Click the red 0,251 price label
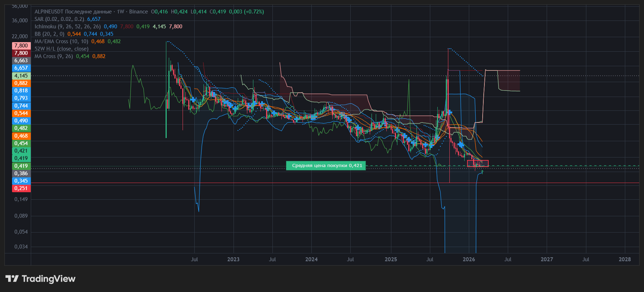 pyautogui.click(x=21, y=188)
